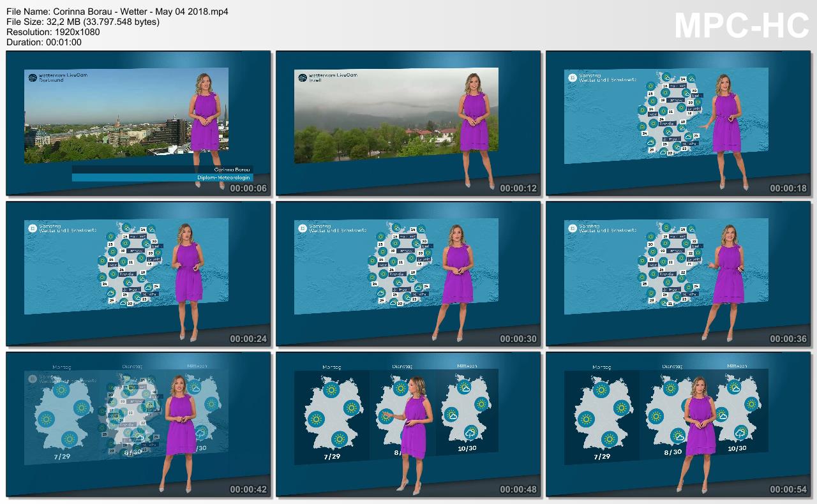This screenshot has width=817, height=504.
Task: Click the 00:00:18 timestamp label
Action: pos(788,188)
